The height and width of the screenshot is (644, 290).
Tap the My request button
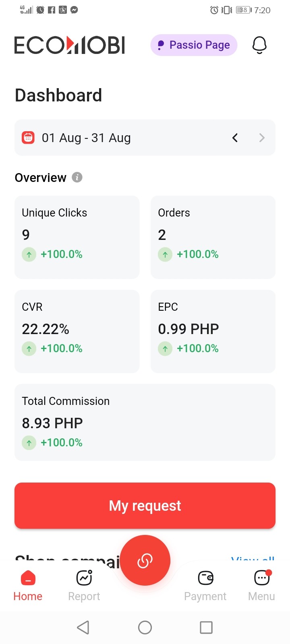pyautogui.click(x=145, y=506)
